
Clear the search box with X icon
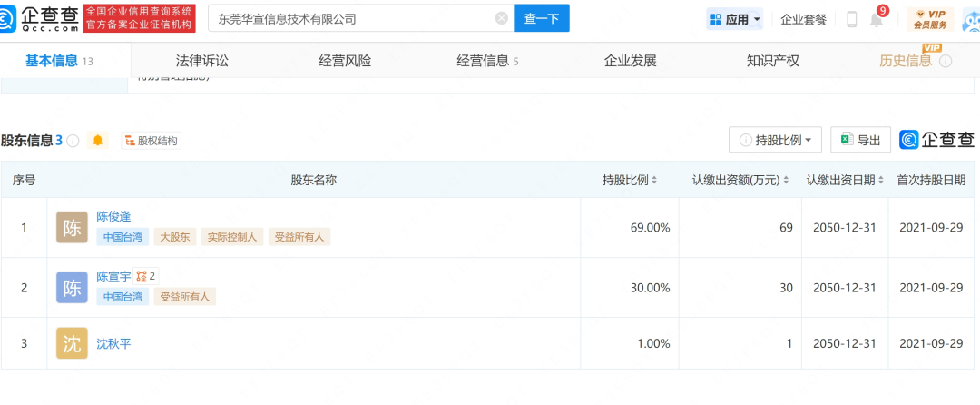point(501,18)
